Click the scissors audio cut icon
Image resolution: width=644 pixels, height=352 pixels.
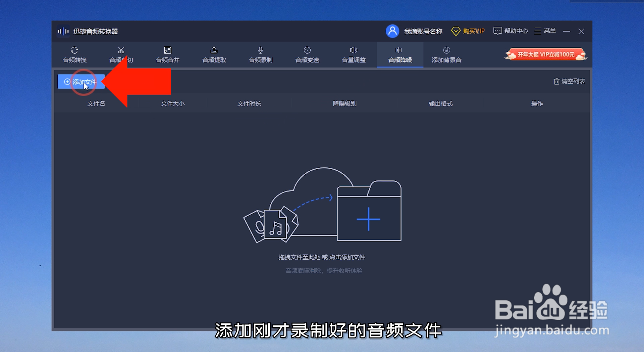[x=121, y=50]
